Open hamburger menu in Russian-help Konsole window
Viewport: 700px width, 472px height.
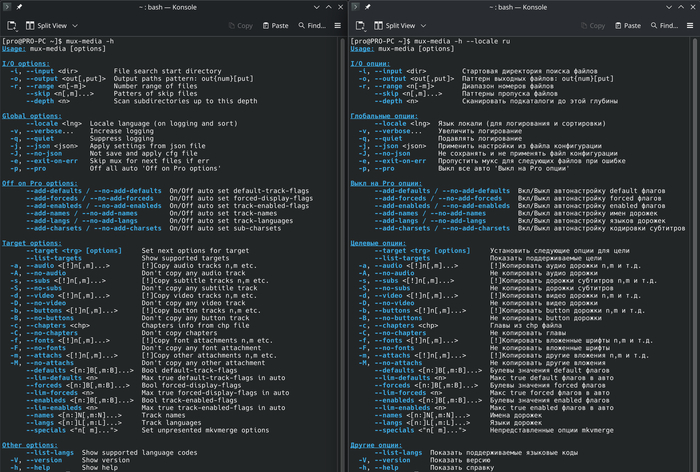point(690,26)
